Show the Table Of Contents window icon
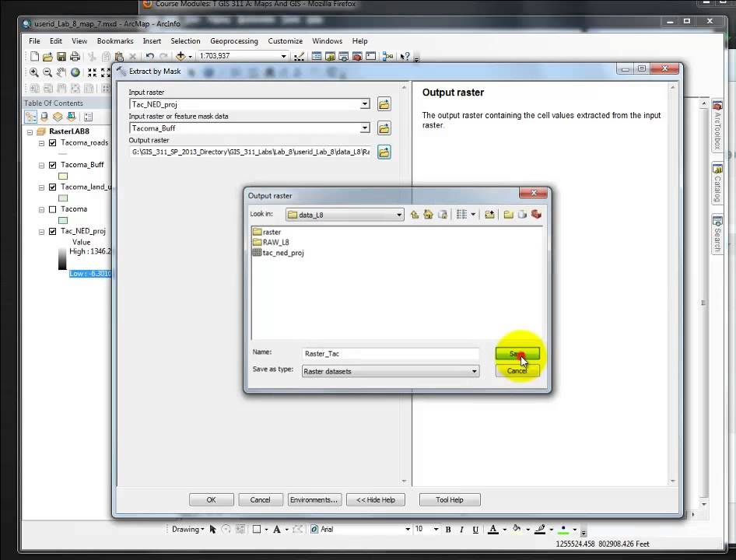 pos(317,56)
